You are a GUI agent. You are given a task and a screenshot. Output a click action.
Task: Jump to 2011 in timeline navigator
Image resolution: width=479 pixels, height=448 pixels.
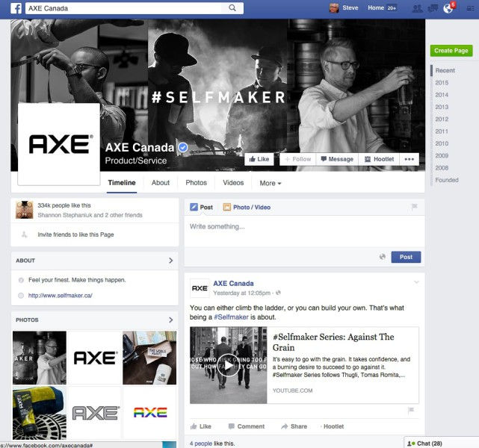pyautogui.click(x=442, y=131)
